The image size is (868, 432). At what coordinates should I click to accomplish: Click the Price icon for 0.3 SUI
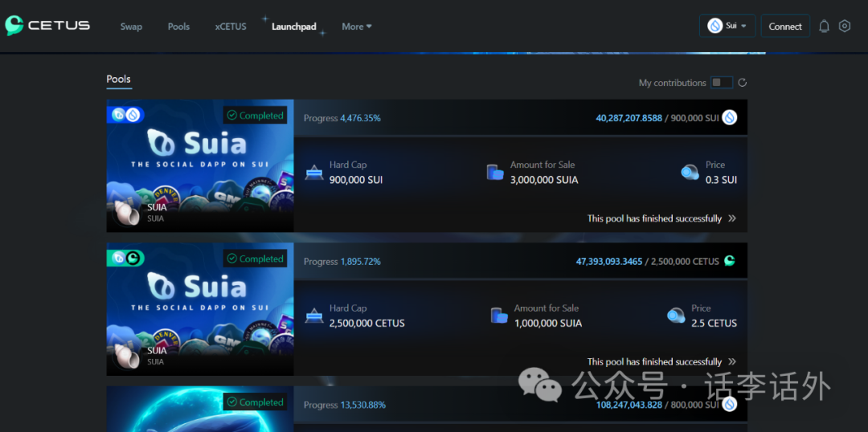[690, 173]
